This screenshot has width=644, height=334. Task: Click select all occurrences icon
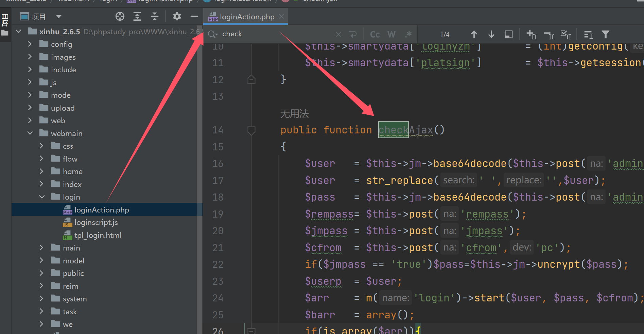pyautogui.click(x=566, y=34)
